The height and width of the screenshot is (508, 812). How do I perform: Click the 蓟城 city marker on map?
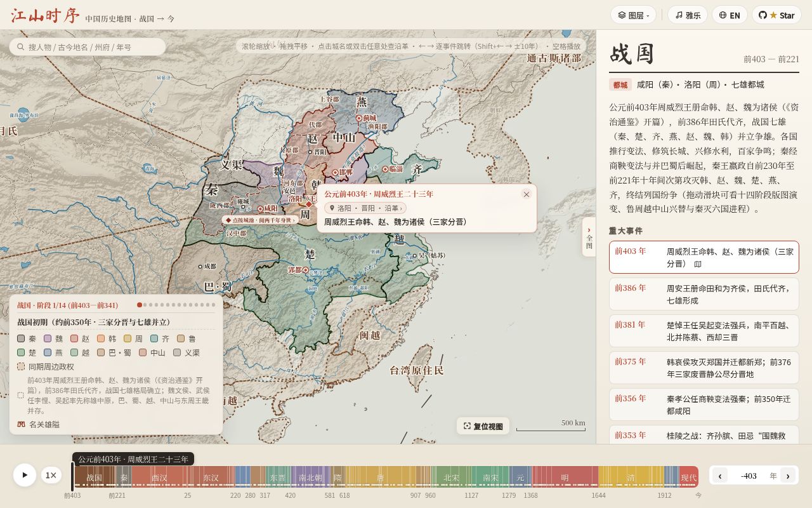pos(358,118)
